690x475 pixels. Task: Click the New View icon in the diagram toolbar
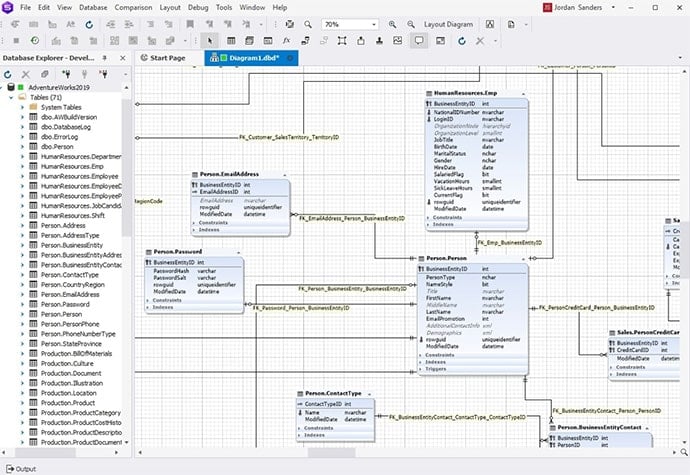[x=250, y=41]
